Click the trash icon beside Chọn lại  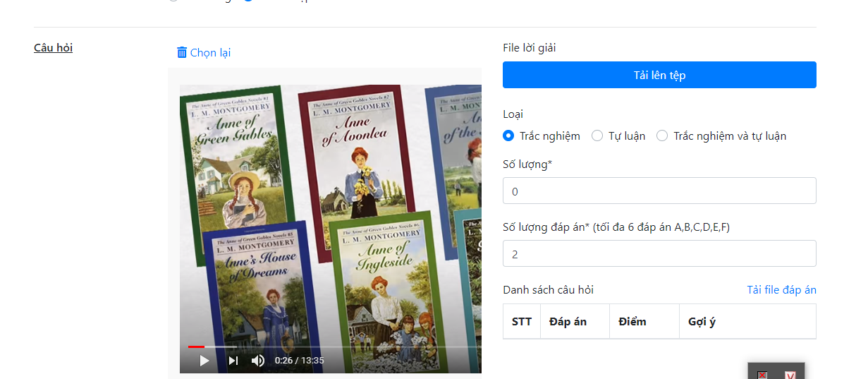[182, 52]
